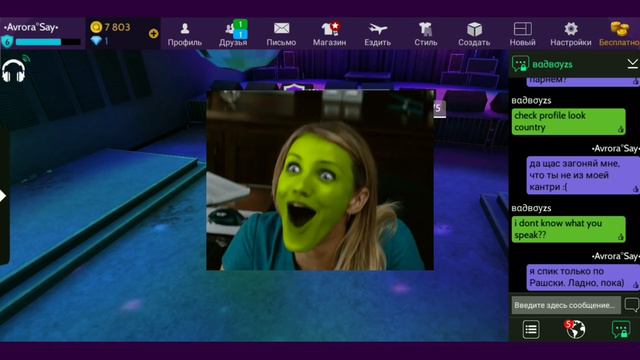Like the 'i dont know what you speak??' message
The width and height of the screenshot is (640, 360).
620,237
